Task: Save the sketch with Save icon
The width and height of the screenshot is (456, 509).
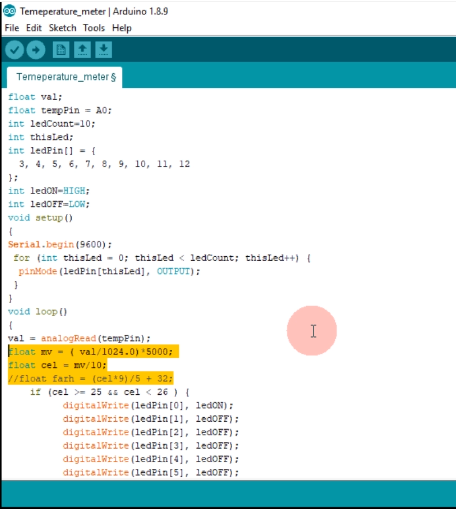Action: 104,50
